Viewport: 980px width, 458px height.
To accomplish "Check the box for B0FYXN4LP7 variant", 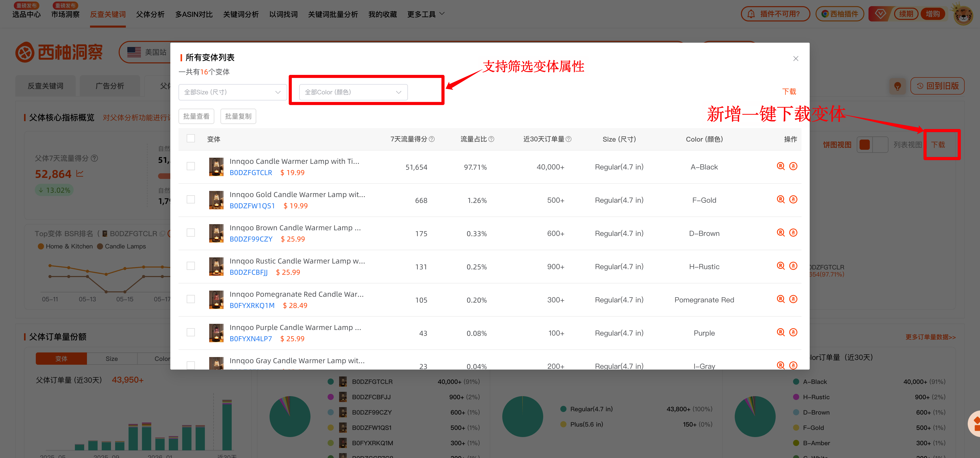I will pos(191,332).
